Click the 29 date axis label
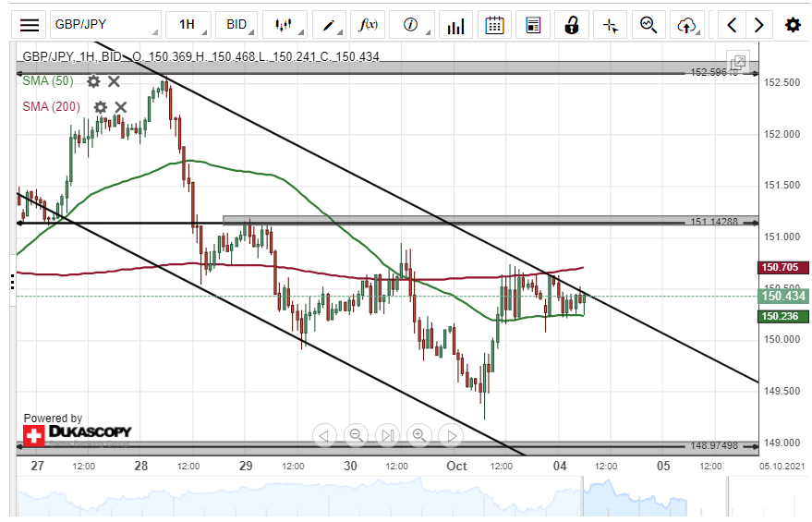 (246, 466)
